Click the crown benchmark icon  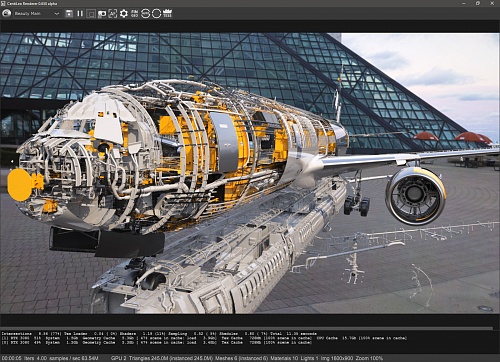point(167,14)
